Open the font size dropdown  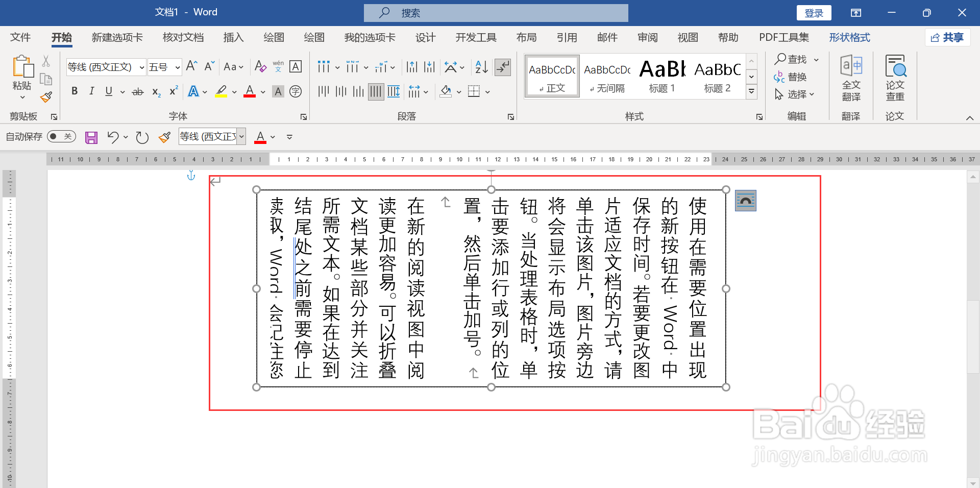click(177, 67)
